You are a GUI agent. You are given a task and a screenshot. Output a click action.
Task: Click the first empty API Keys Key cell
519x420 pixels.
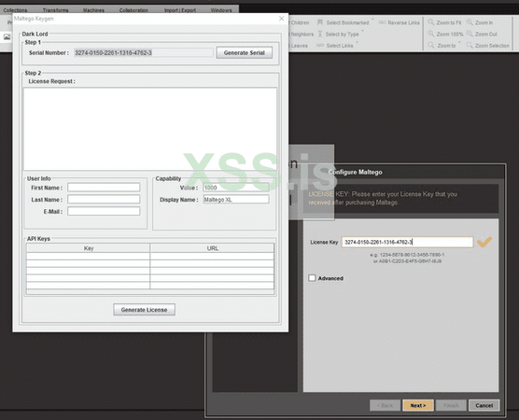(x=89, y=256)
